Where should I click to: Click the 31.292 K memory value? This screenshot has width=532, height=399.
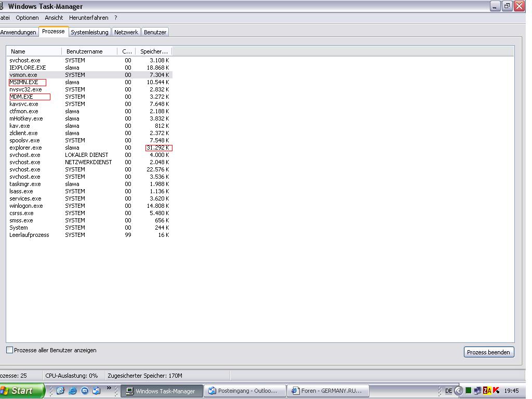click(x=158, y=148)
